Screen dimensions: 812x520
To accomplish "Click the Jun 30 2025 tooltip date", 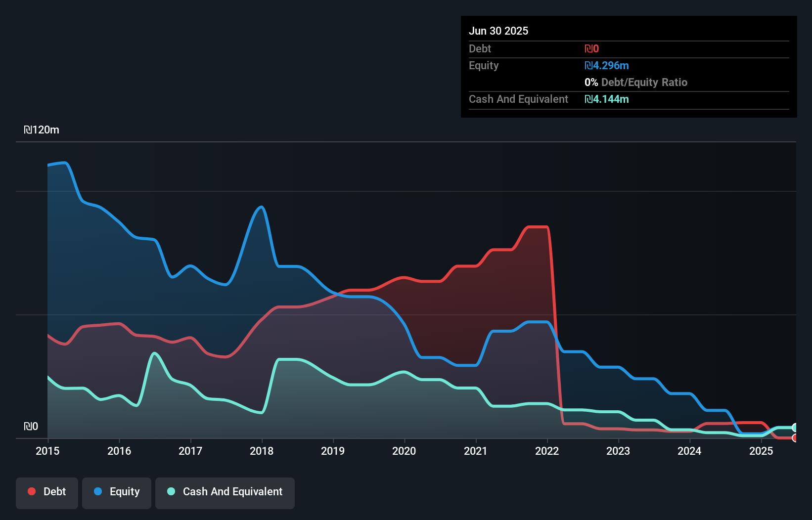I will pyautogui.click(x=498, y=31).
